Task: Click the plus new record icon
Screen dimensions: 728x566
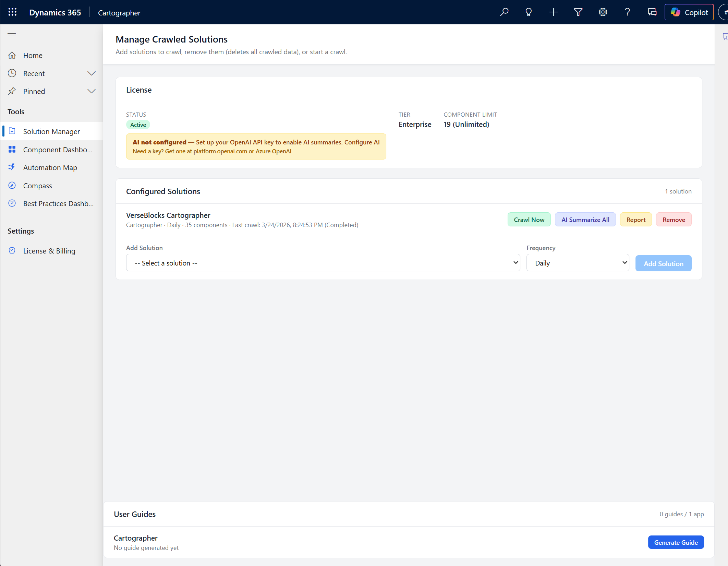Action: pos(553,12)
